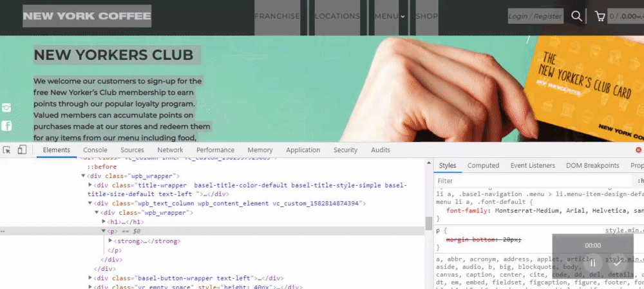Switch to the Computed pane tab
The width and height of the screenshot is (644, 289).
point(483,166)
